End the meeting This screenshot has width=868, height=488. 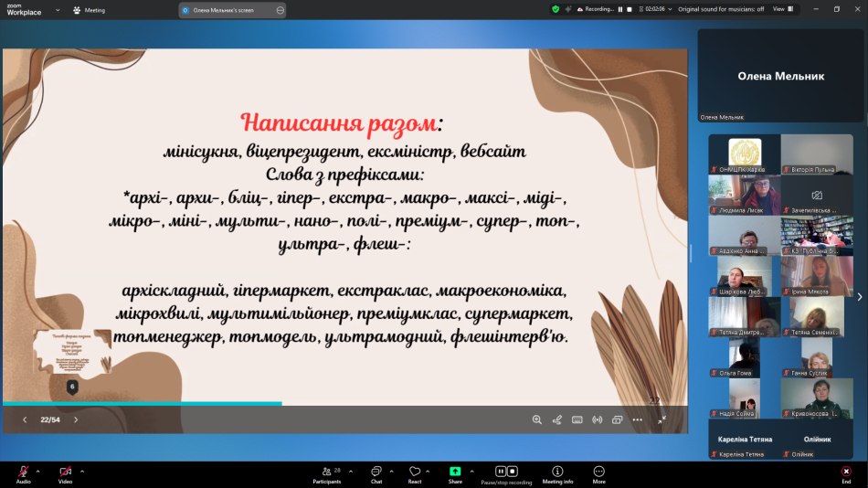pos(846,472)
